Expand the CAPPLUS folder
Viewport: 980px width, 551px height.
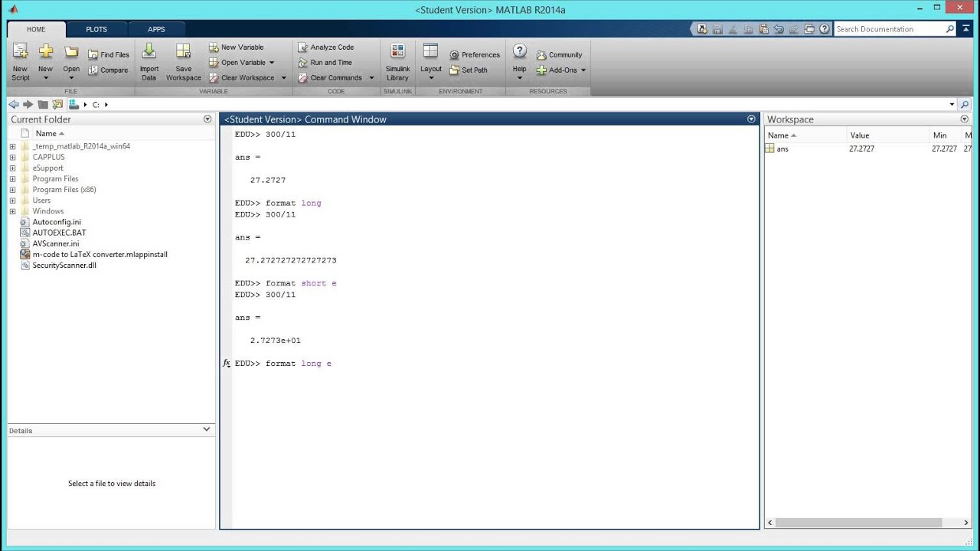[x=12, y=157]
